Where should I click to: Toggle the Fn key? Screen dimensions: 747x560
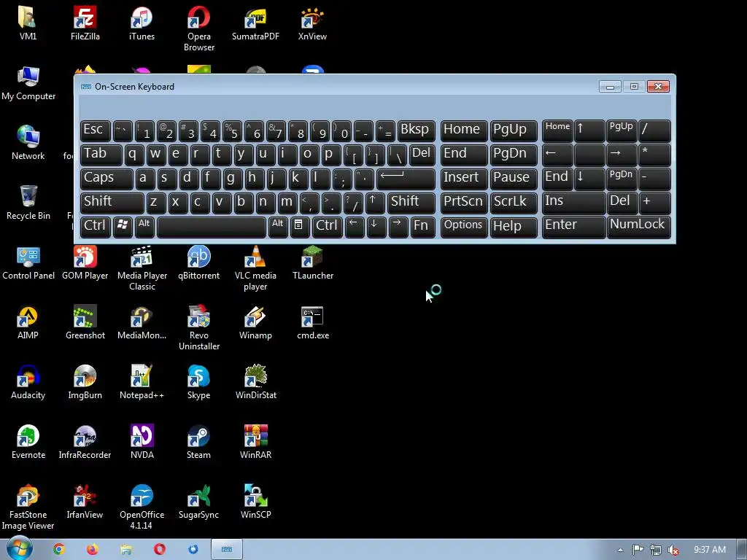(x=422, y=227)
